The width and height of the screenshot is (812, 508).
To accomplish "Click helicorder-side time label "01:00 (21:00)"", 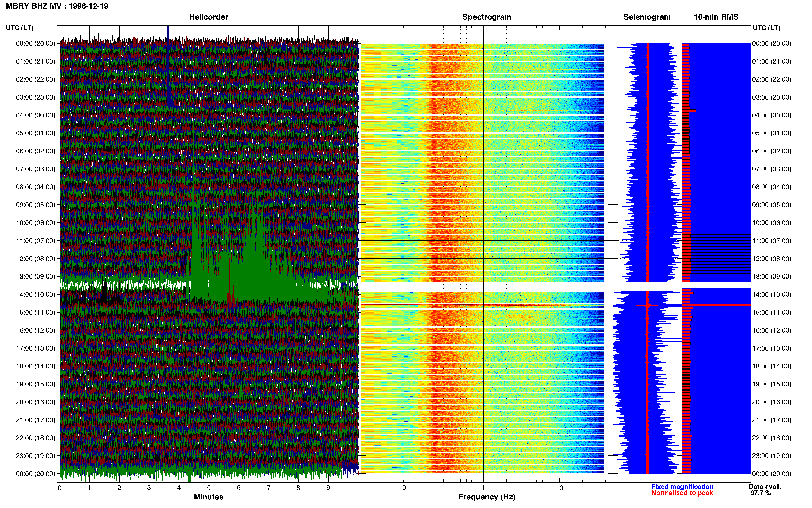I will coord(36,61).
